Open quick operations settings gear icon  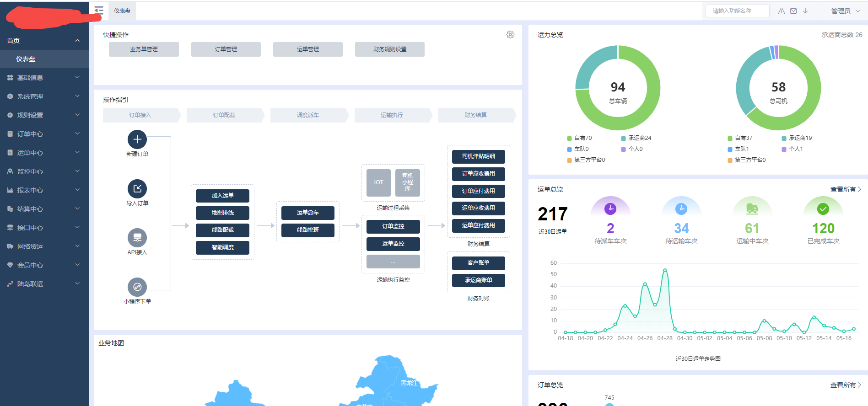pyautogui.click(x=510, y=35)
